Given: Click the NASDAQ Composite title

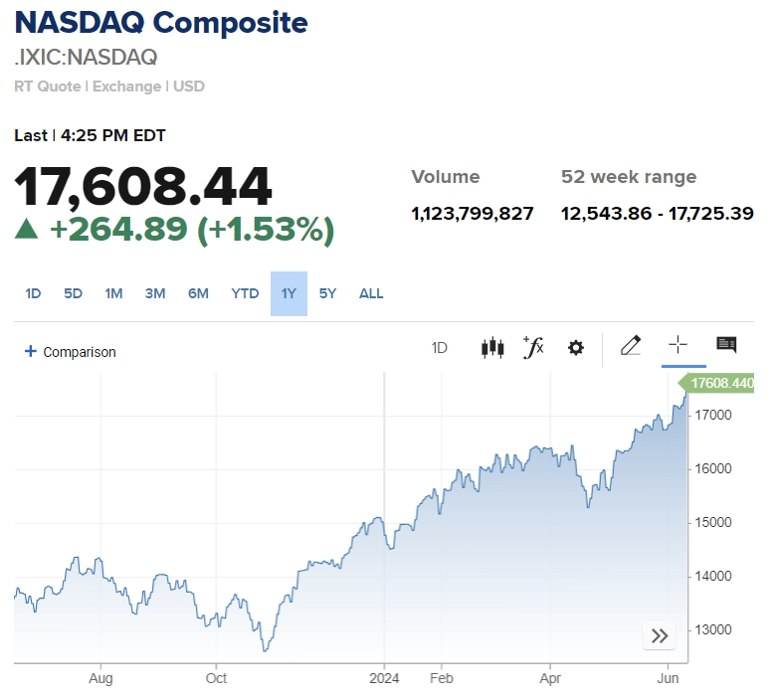Looking at the screenshot, I should click(x=161, y=23).
